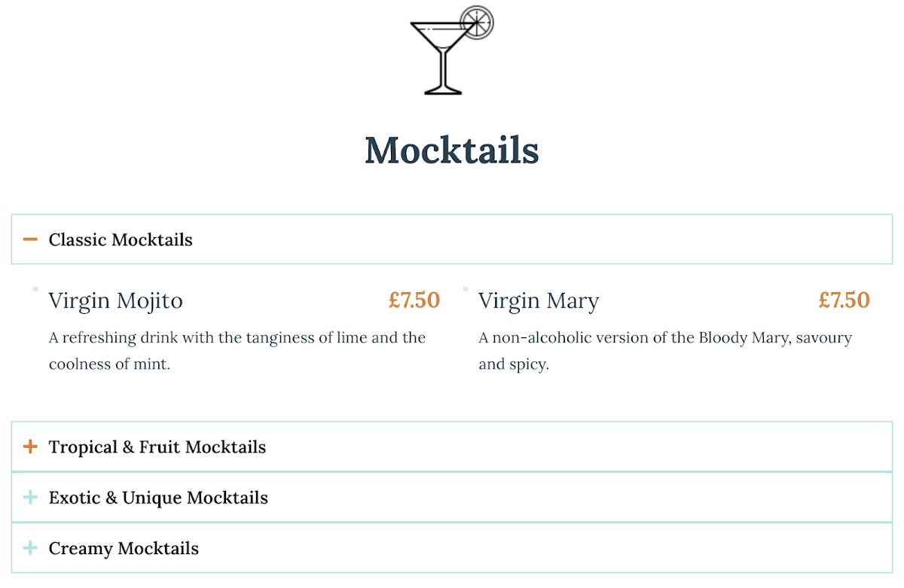This screenshot has height=588, width=904.
Task: Select the Virgin Mojito item title
Action: pos(116,300)
